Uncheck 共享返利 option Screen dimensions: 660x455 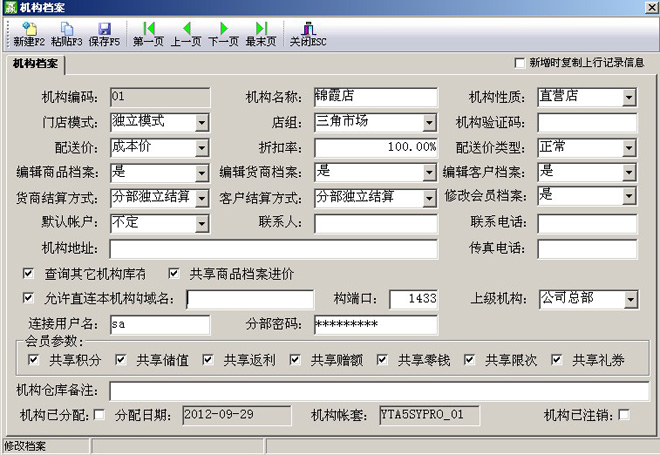click(x=208, y=360)
